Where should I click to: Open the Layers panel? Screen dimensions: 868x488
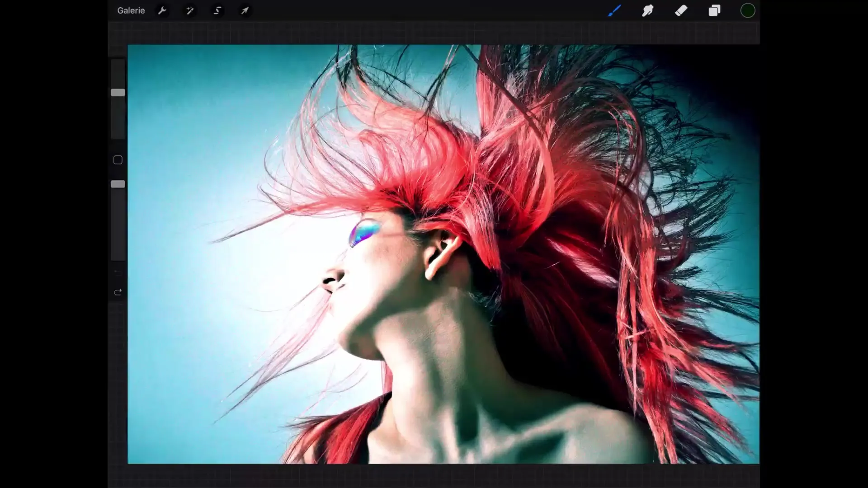tap(714, 10)
